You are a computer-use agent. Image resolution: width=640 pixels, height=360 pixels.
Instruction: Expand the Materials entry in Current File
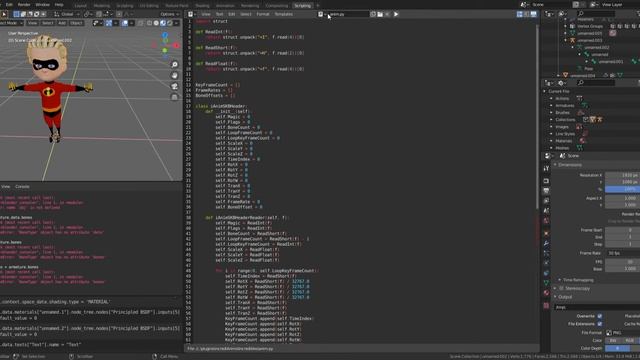pos(551,141)
